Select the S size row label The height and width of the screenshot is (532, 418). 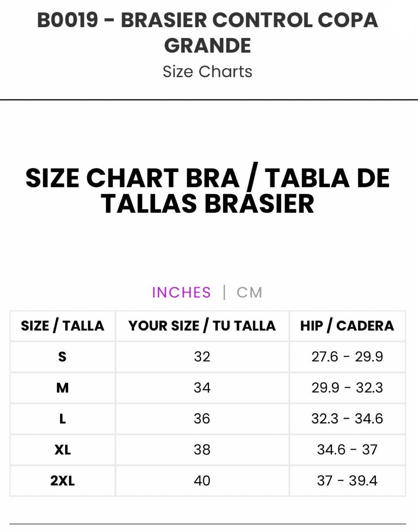coord(63,356)
